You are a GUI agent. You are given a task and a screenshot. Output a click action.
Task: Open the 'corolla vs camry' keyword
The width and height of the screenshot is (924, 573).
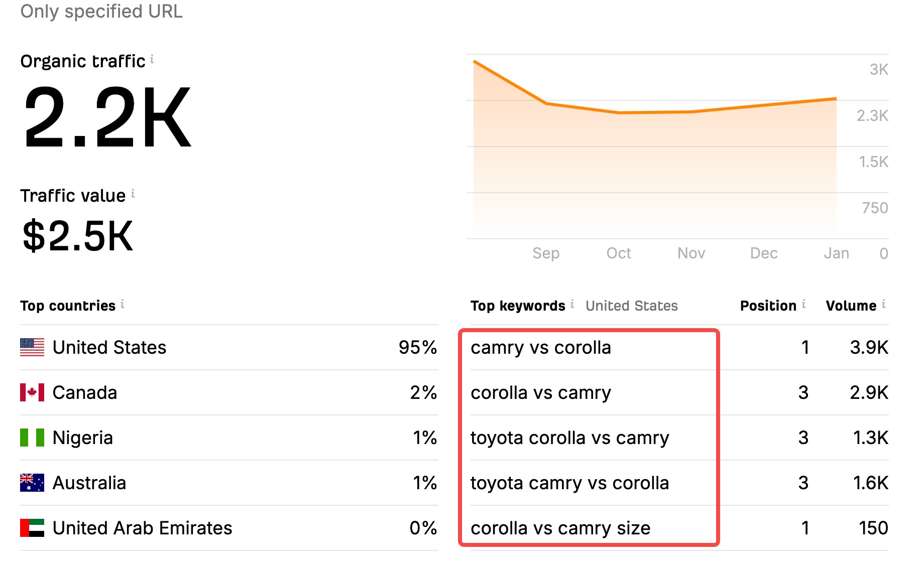[541, 392]
